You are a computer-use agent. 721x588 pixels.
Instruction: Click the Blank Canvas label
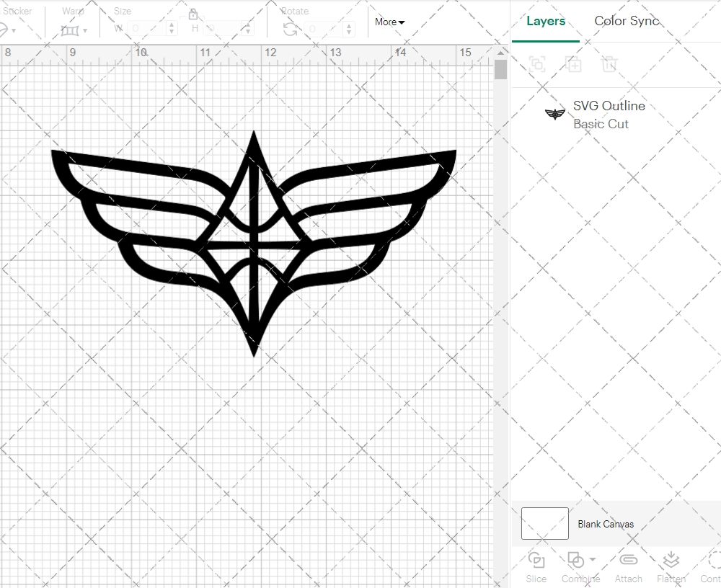[x=606, y=524]
